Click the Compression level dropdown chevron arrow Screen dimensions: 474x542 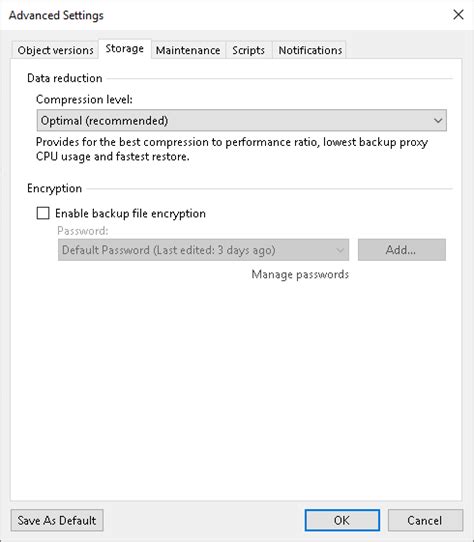pyautogui.click(x=438, y=121)
